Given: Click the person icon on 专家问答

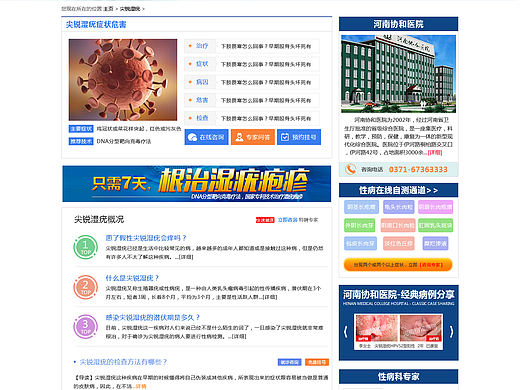Looking at the screenshot, I should tap(239, 137).
